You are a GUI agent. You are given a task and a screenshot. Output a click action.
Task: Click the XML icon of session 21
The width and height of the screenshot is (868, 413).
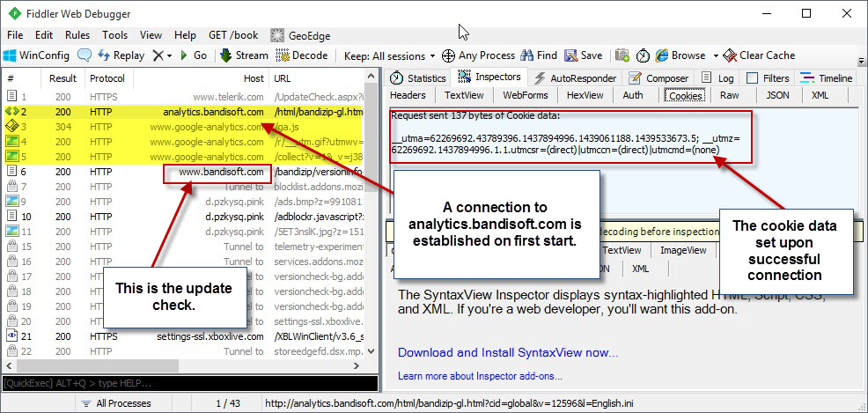click(12, 336)
